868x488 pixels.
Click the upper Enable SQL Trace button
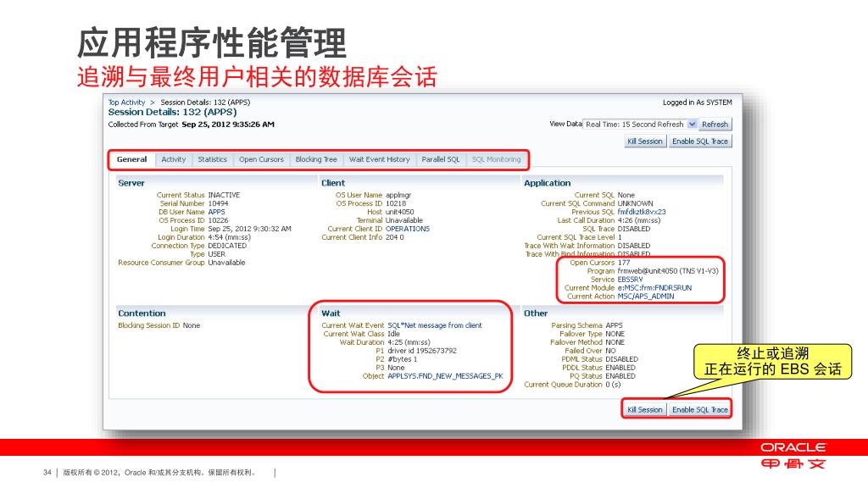point(699,141)
